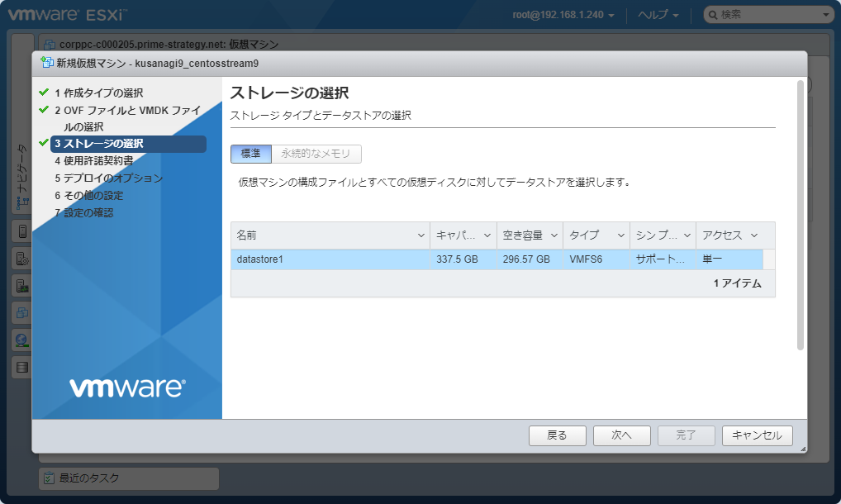Open the Monitor icon in left sidebar

click(x=22, y=286)
